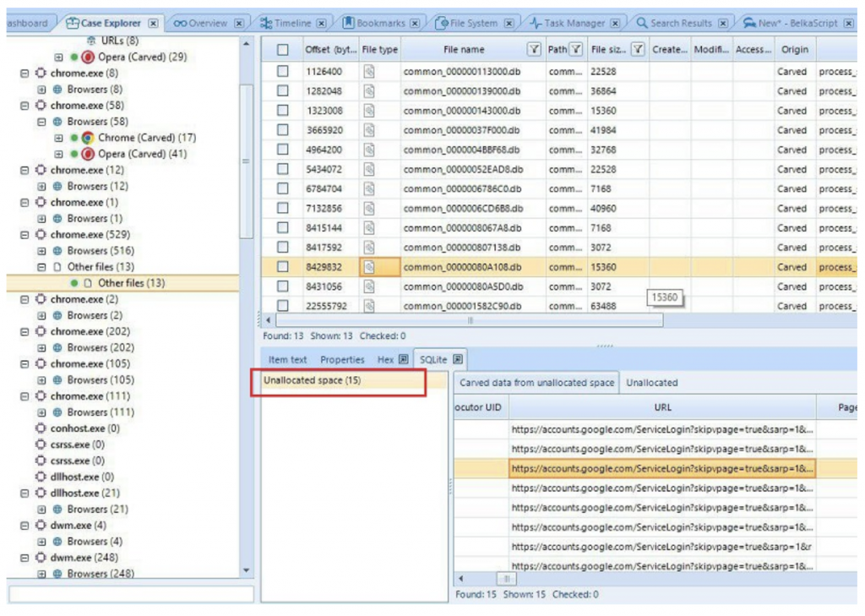Click the filter funnel on Path column
Viewport: 865px width, 616px height.
pos(576,49)
